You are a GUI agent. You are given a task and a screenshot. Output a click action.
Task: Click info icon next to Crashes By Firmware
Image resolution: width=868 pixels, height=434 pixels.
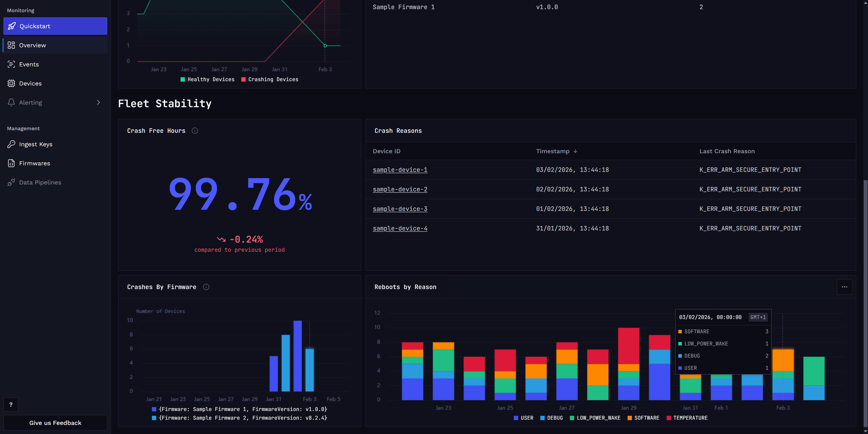(206, 287)
